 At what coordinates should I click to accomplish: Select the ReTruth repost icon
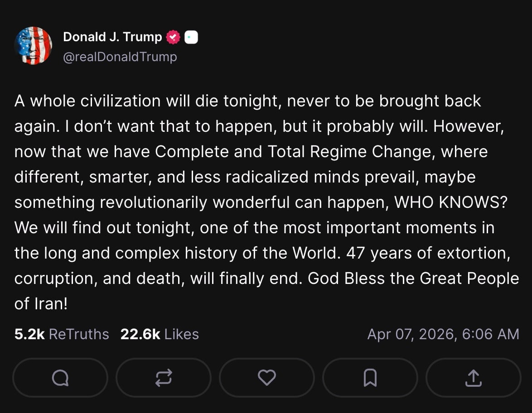pos(163,377)
